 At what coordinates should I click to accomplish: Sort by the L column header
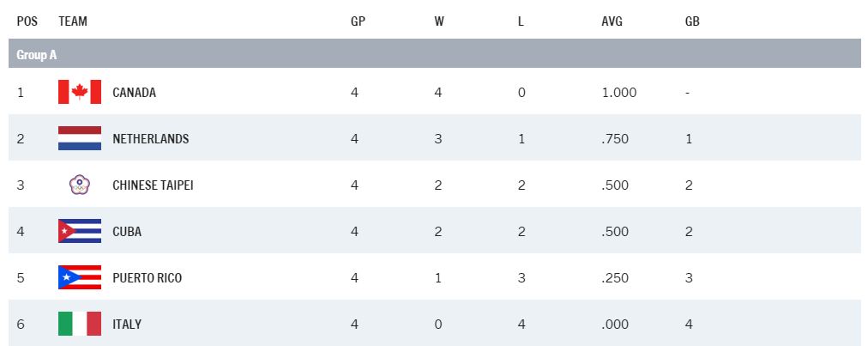[521, 21]
